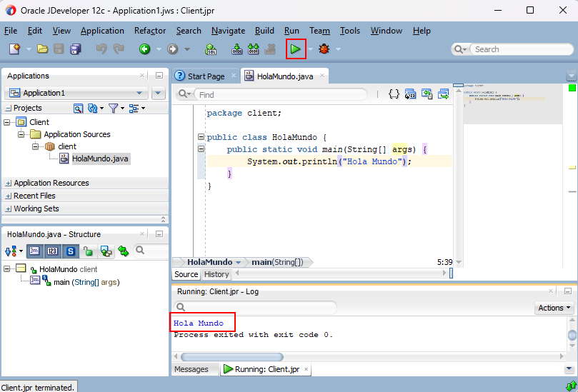Open the Actions dropdown in Log panel
The width and height of the screenshot is (578, 392).
pyautogui.click(x=554, y=308)
